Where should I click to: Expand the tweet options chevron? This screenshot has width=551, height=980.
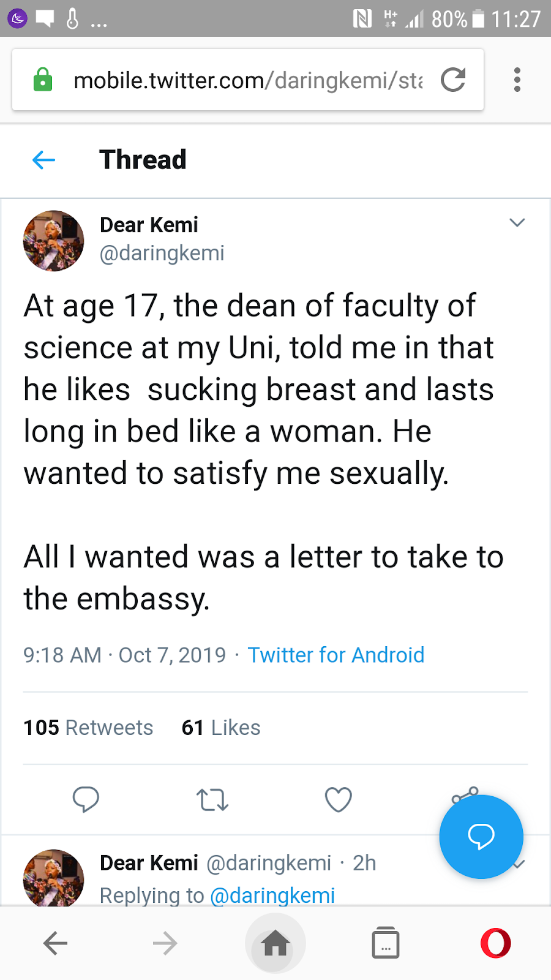coord(517,223)
